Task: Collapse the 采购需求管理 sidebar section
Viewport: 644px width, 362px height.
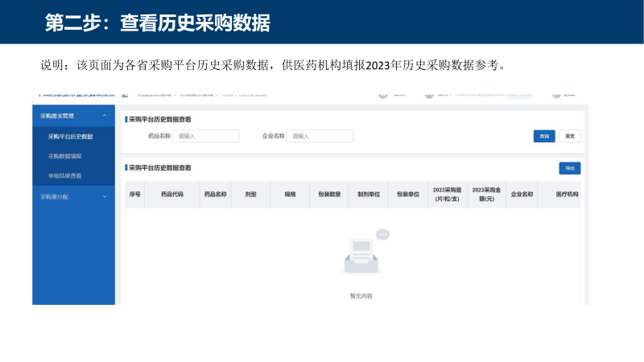Action: (x=104, y=116)
